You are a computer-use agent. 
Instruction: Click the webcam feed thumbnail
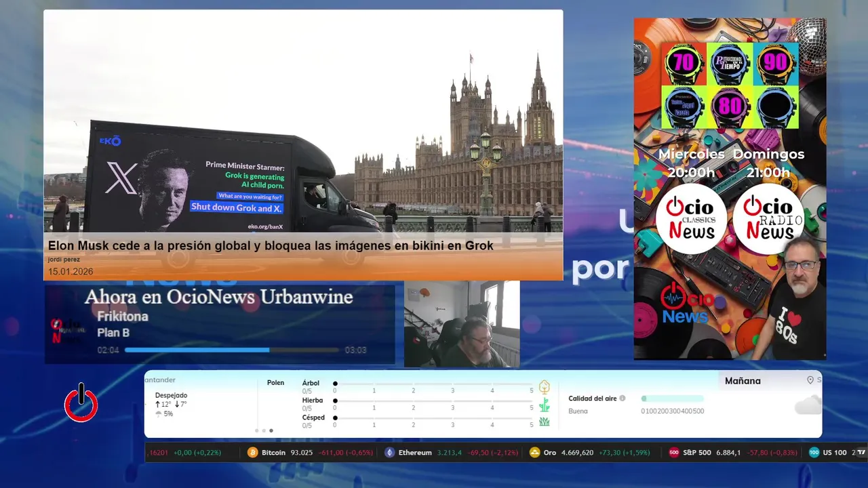(462, 324)
